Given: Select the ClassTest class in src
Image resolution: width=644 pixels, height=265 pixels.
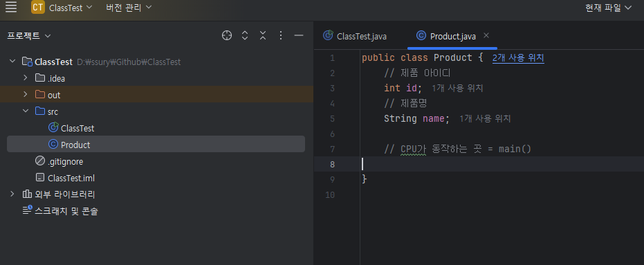Looking at the screenshot, I should [77, 128].
